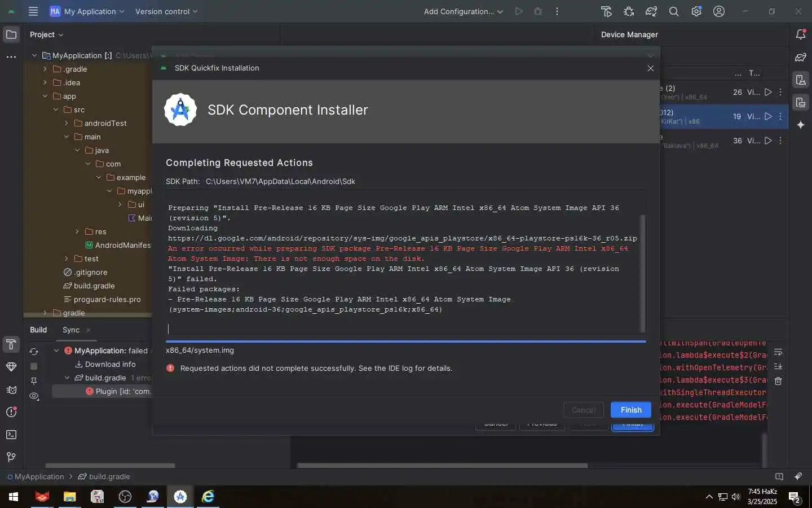Expand the .gradle folder
Viewport: 812px width, 508px height.
point(45,69)
